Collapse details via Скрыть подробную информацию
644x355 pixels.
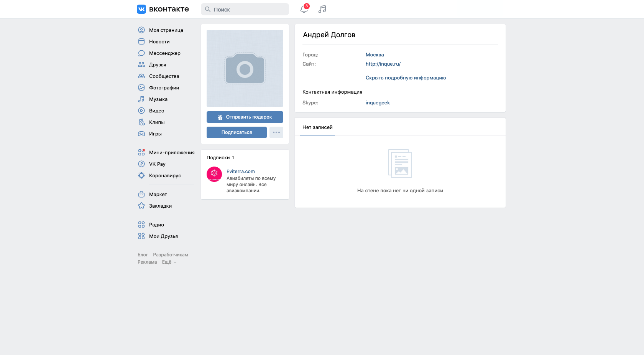406,78
